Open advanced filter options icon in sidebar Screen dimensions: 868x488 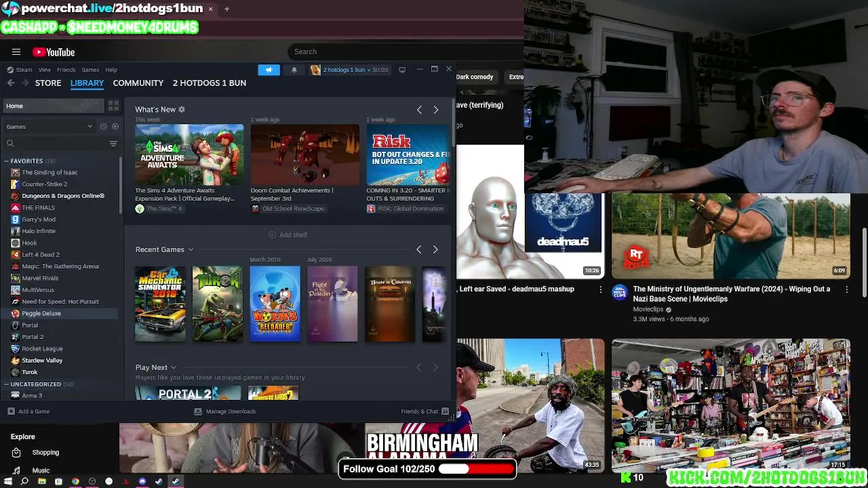113,143
